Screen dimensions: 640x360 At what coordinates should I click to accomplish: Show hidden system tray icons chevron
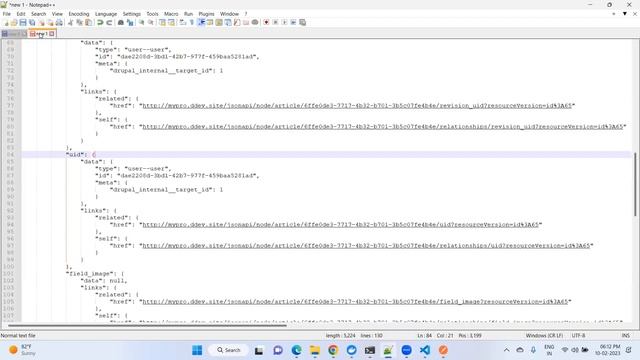tap(507, 350)
